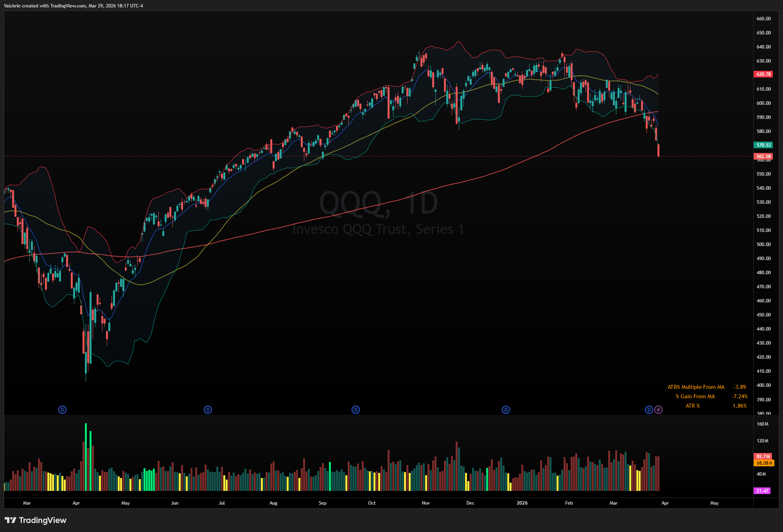Click the rightmost blue dividend D marker
The width and height of the screenshot is (783, 532).
point(649,410)
